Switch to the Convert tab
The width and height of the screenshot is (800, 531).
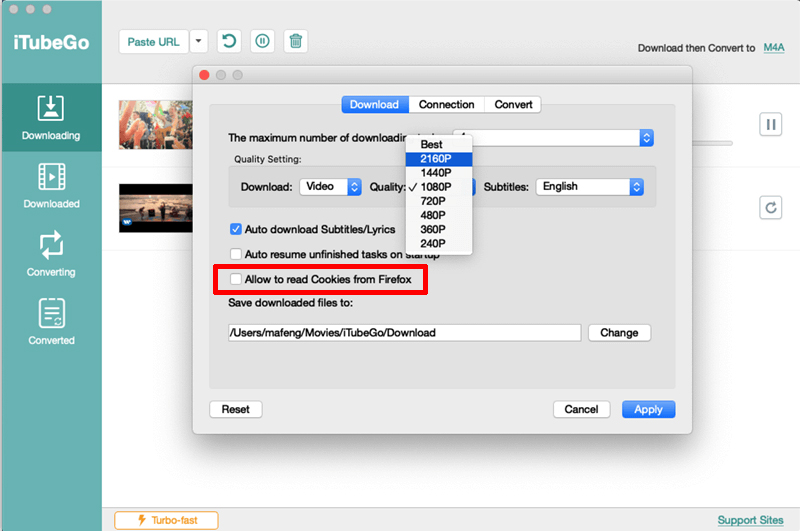[x=513, y=105]
